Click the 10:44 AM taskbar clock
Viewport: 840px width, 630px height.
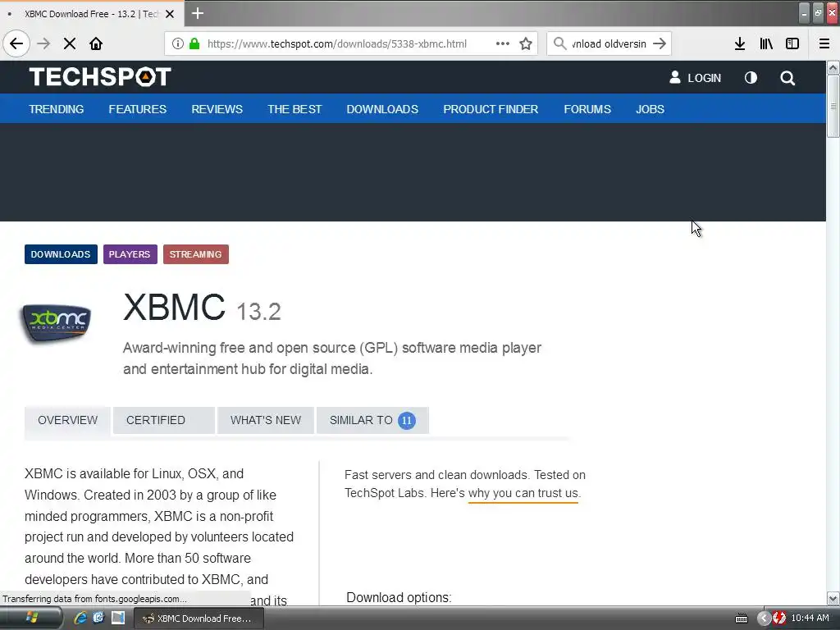point(810,619)
